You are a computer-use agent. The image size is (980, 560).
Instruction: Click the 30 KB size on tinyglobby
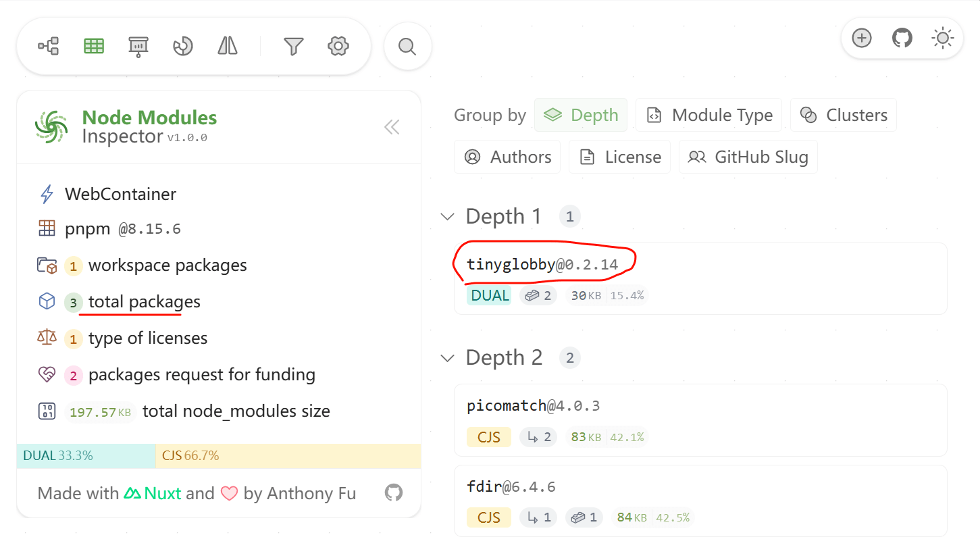(586, 295)
